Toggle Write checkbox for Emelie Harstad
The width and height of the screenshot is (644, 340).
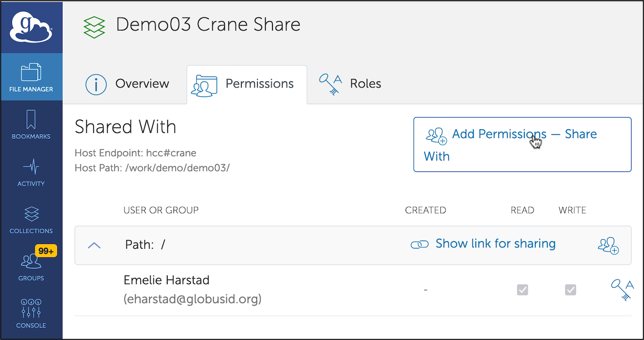coord(570,290)
